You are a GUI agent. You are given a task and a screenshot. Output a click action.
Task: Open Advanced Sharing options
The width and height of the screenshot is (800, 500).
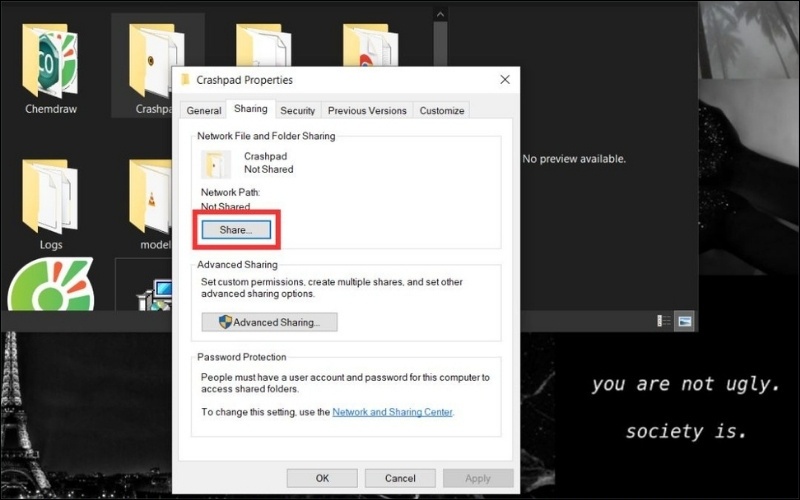269,322
